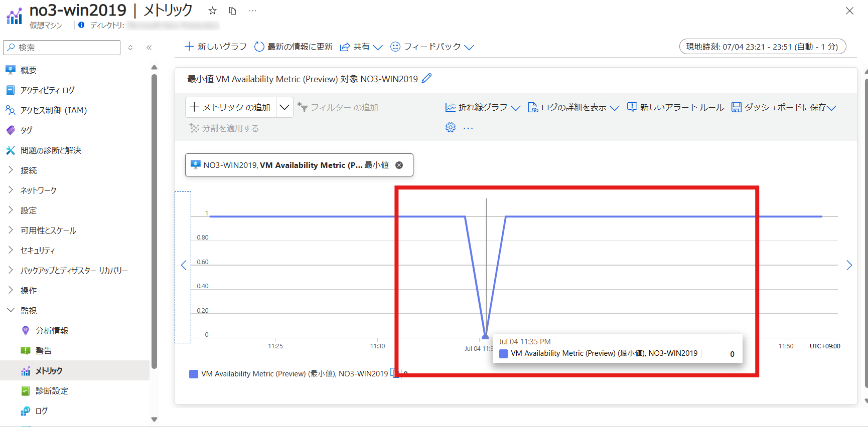Click 分割を適用する
Viewport: 868px width, 427px height.
point(224,128)
